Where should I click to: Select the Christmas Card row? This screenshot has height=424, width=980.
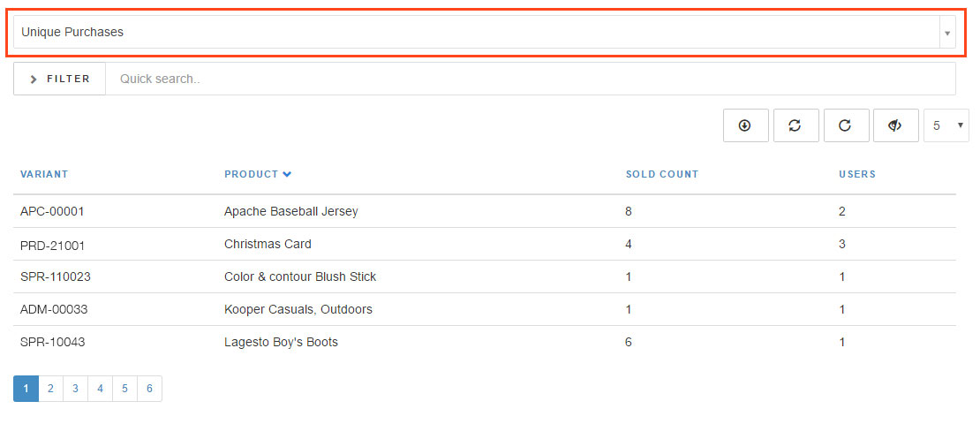(x=485, y=244)
